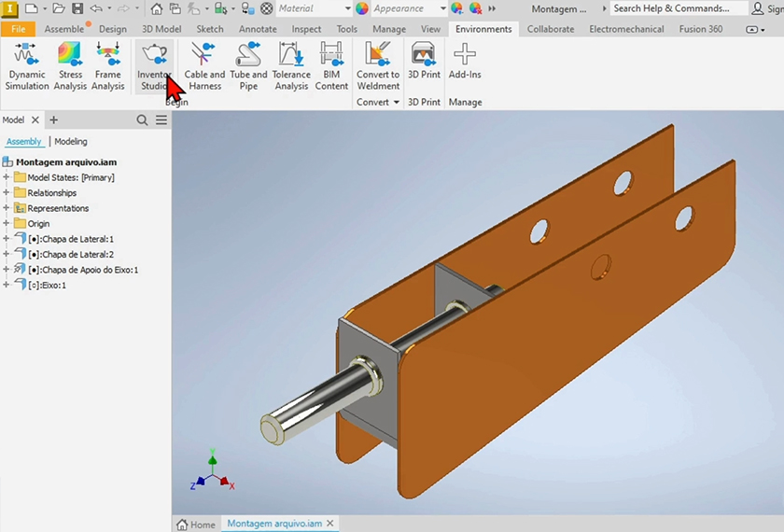Click Convert to Weldment button
Image resolution: width=784 pixels, height=532 pixels.
(x=378, y=66)
